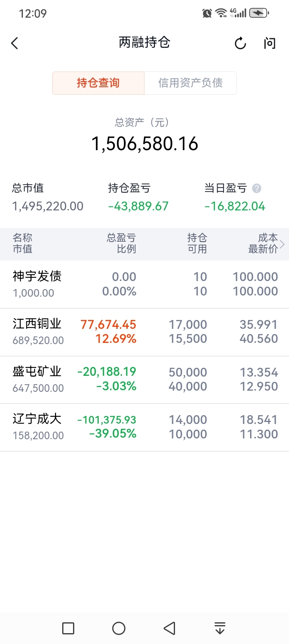Switch to 持仓查询 tab
Screen dimensions: 289x644
(98, 83)
